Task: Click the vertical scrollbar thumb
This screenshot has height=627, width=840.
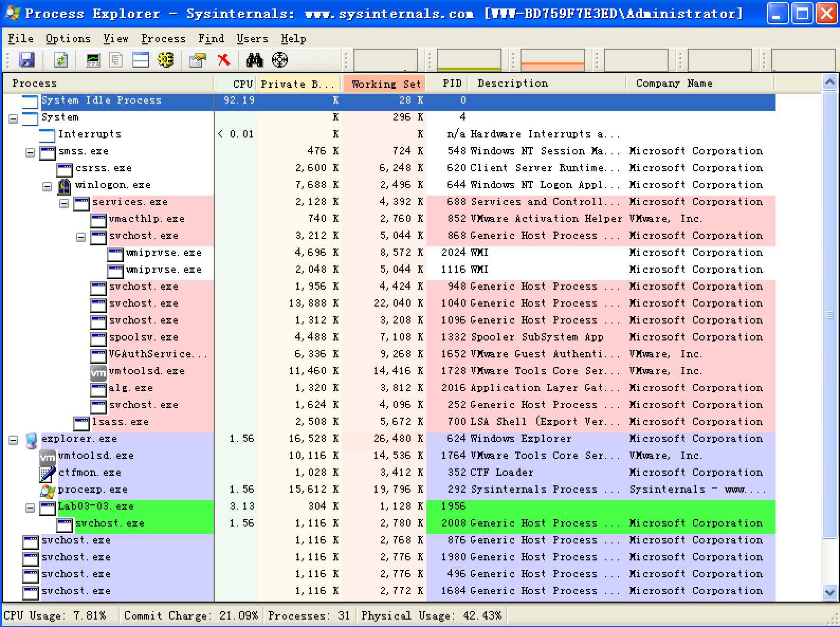Action: [x=830, y=315]
